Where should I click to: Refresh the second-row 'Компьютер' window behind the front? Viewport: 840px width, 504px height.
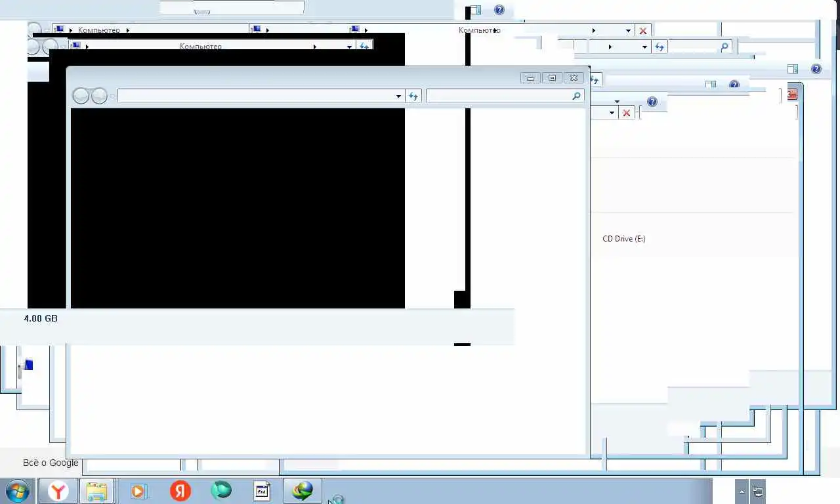coord(364,47)
